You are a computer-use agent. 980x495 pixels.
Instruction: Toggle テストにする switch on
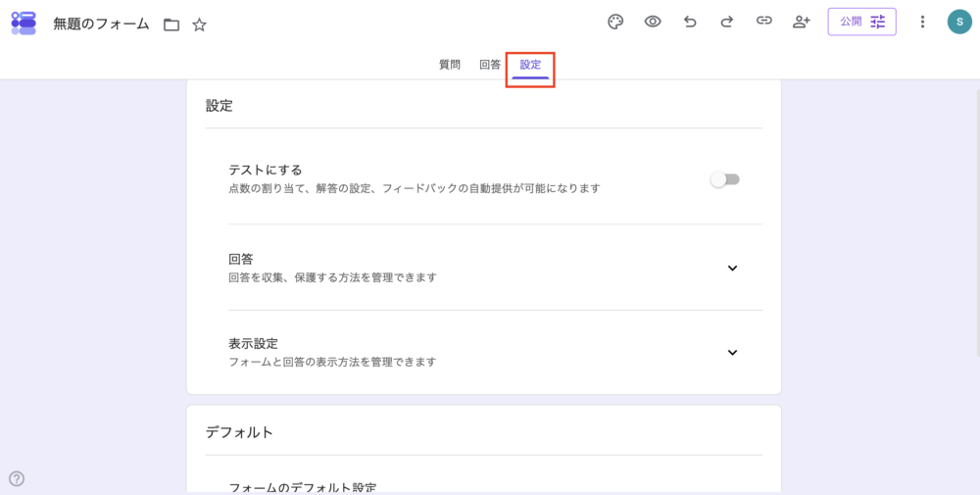(x=725, y=179)
